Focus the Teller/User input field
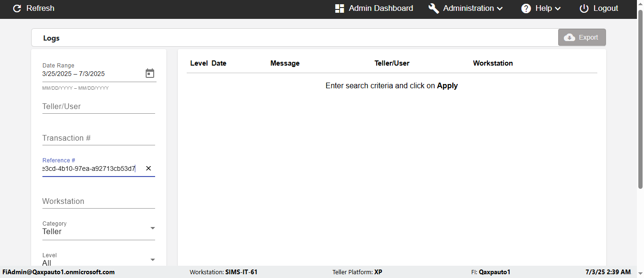 [x=99, y=107]
